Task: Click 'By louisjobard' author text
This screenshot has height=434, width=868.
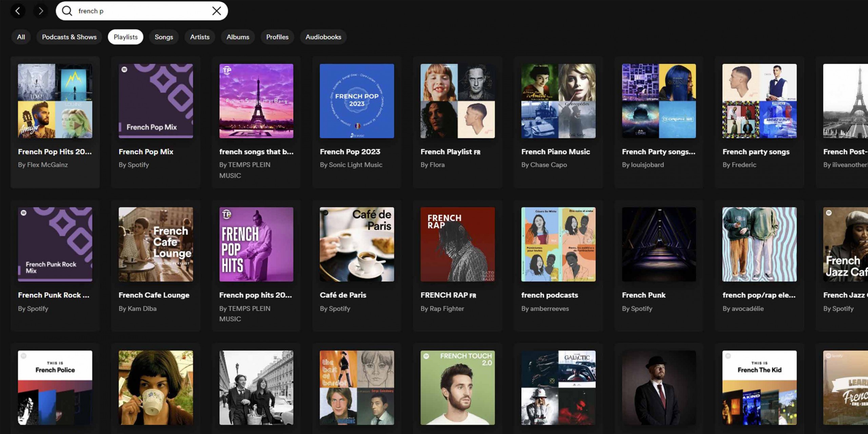Action: [643, 165]
